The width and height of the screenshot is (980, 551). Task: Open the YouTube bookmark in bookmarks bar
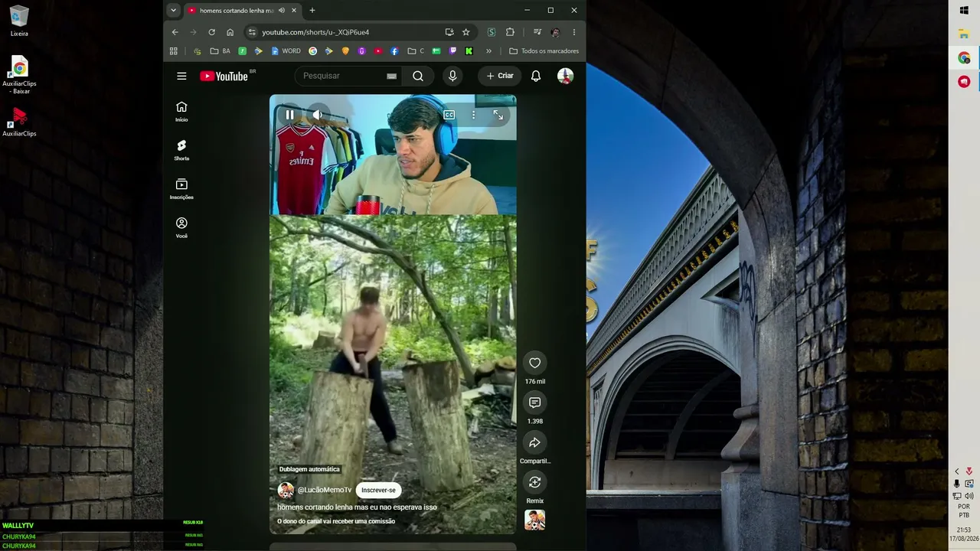(x=378, y=51)
